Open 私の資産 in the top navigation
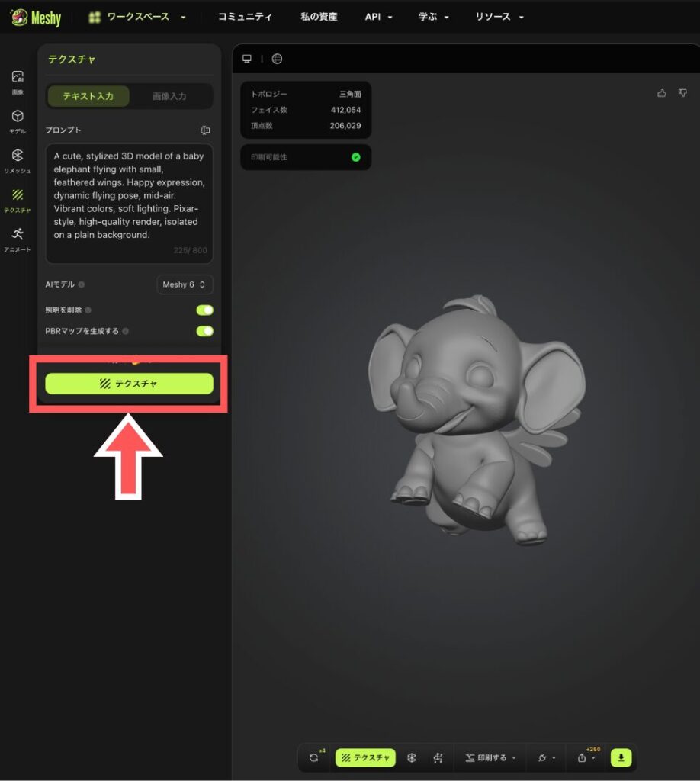700x781 pixels. click(319, 17)
